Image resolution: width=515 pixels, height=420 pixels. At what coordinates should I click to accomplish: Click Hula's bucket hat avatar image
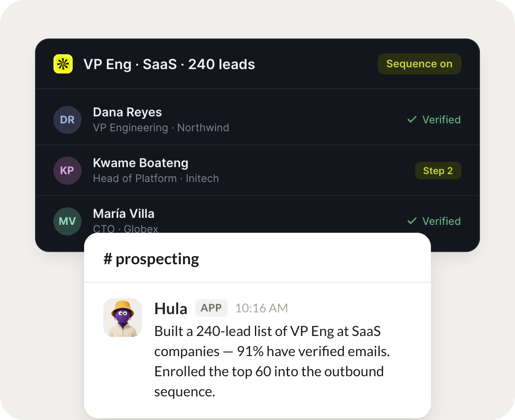[x=123, y=318]
